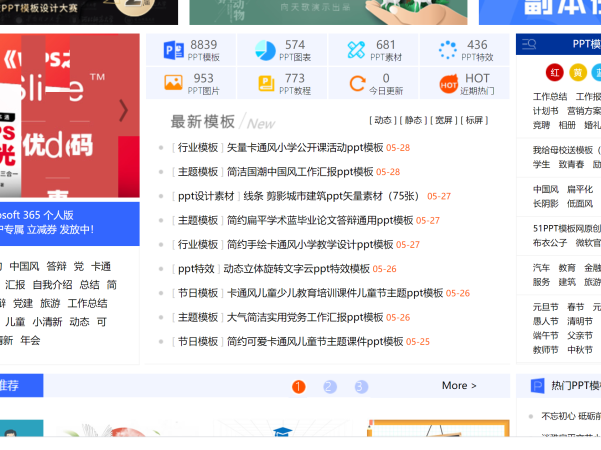
Task: Open the PPT教程 icon
Action: click(265, 84)
